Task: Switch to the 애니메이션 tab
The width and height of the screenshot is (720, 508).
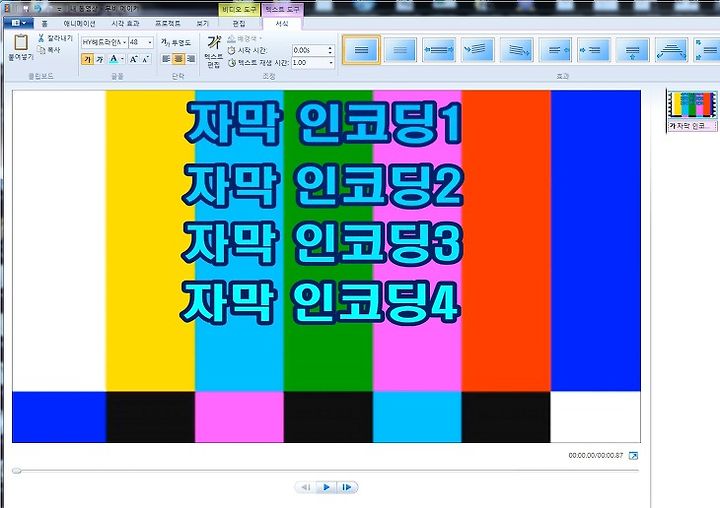Action: pyautogui.click(x=79, y=23)
